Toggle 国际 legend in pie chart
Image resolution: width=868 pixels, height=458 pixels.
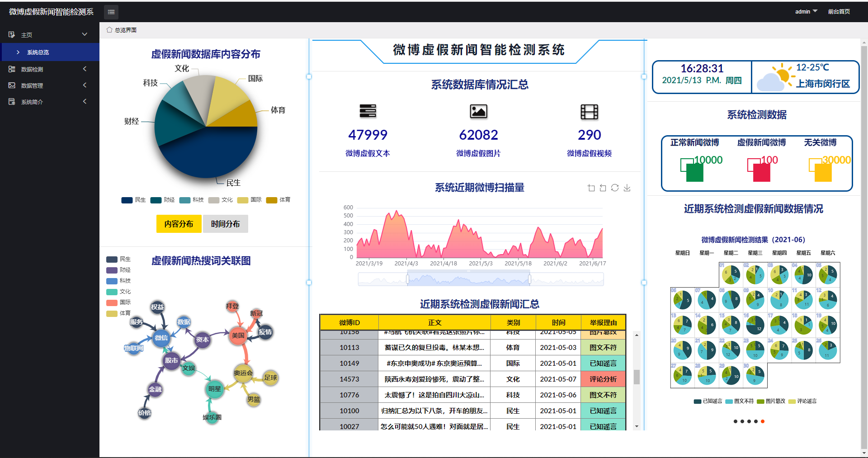coord(249,200)
